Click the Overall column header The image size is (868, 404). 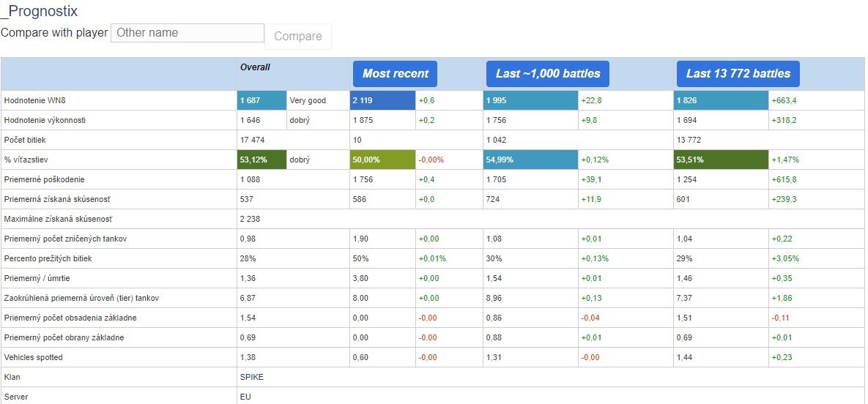(x=255, y=67)
